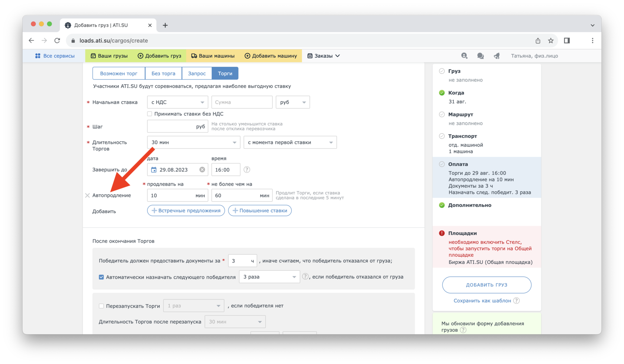Viewport: 624px width, 364px height.
Task: Clear the date 29.08.2023
Action: click(x=202, y=170)
